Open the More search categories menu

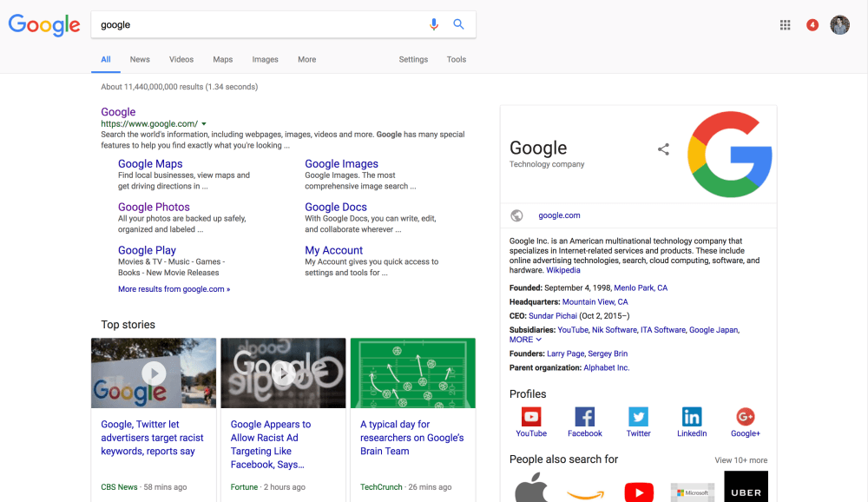click(x=306, y=59)
